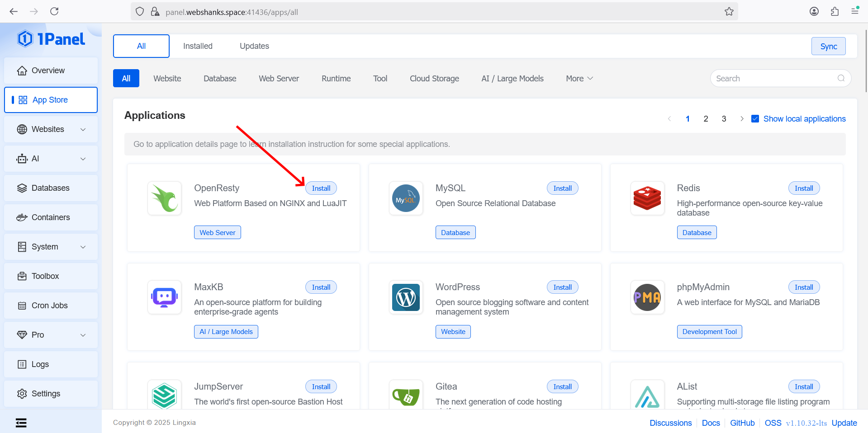Open the Discussions footer link
Image resolution: width=868 pixels, height=433 pixels.
click(x=671, y=423)
